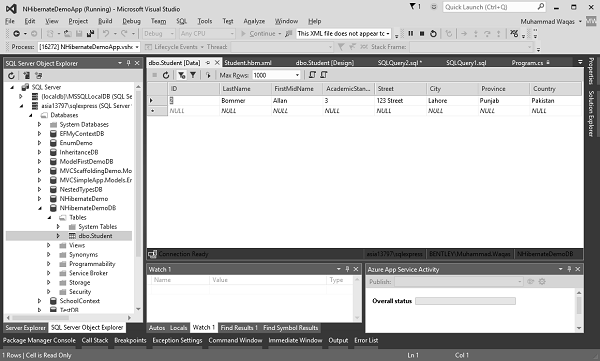The width and height of the screenshot is (600, 361).
Task: Open the Immediate Window tab
Action: [295, 340]
